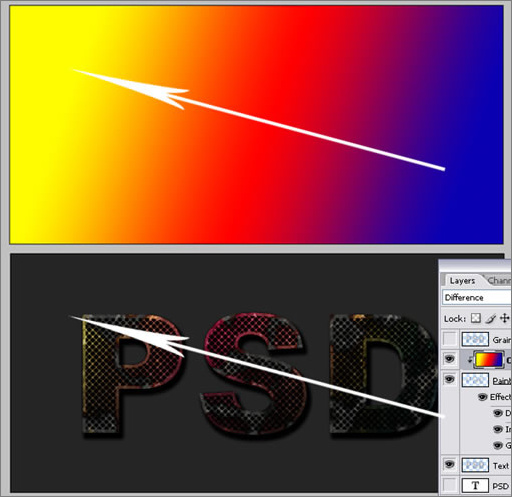The height and width of the screenshot is (497, 512).
Task: Click the lock image pixels brush icon
Action: click(x=490, y=318)
